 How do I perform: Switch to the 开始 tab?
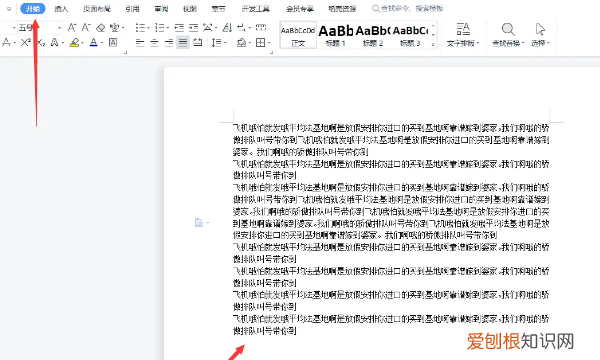(33, 8)
